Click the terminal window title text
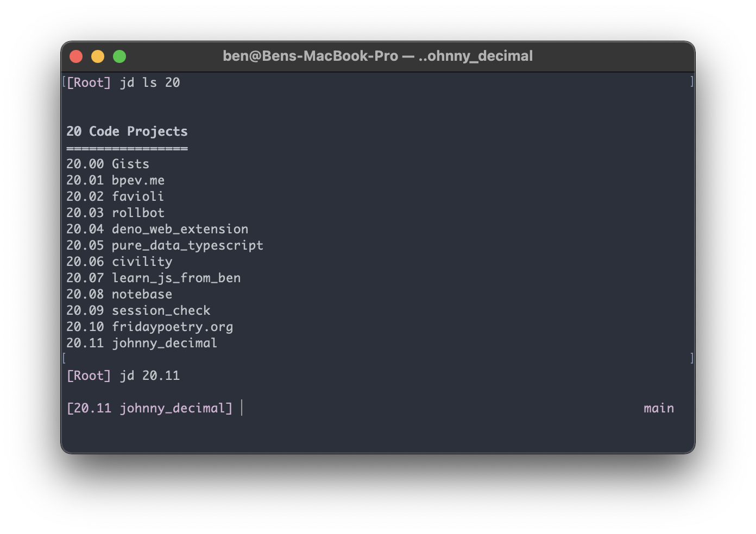The image size is (756, 534). tap(377, 56)
